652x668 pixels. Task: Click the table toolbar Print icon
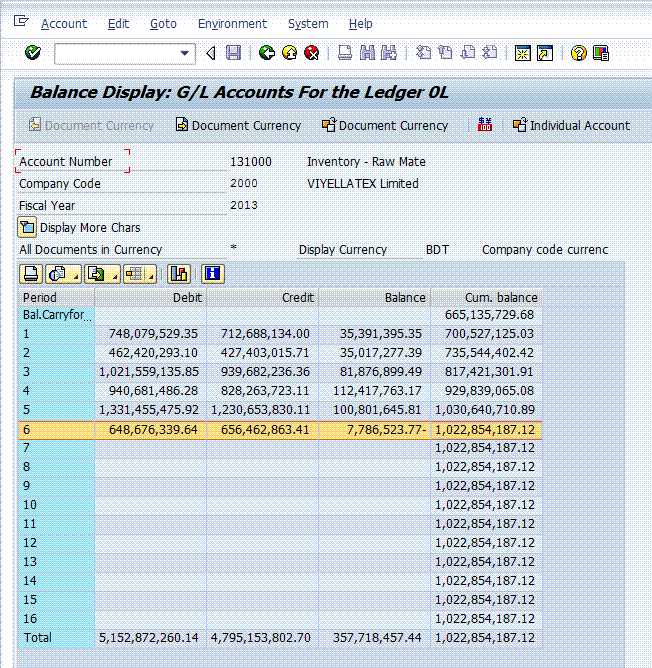tap(31, 274)
